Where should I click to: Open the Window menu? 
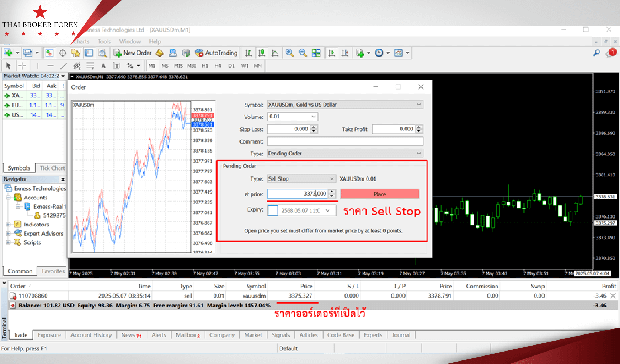click(130, 42)
